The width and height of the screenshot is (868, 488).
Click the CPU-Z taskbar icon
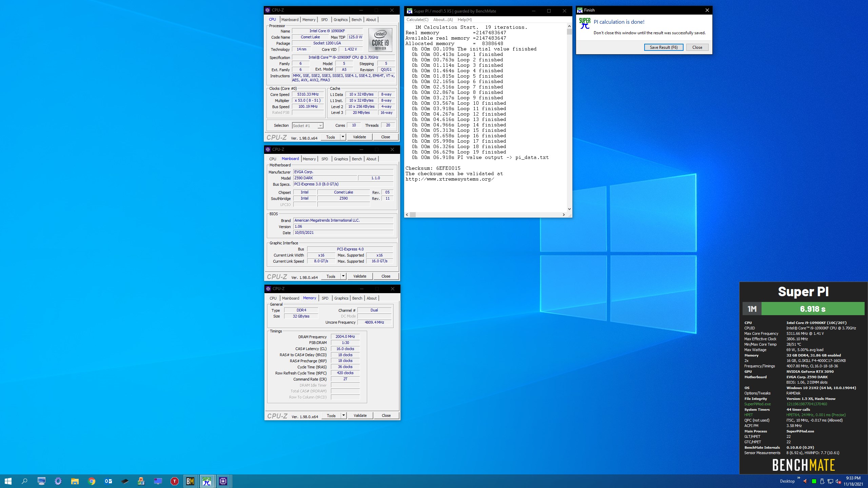tap(223, 481)
